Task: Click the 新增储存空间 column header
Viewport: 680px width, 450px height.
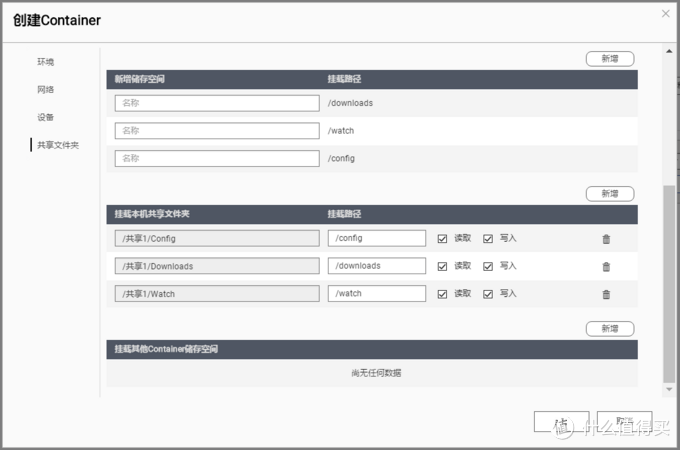Action: tap(140, 79)
